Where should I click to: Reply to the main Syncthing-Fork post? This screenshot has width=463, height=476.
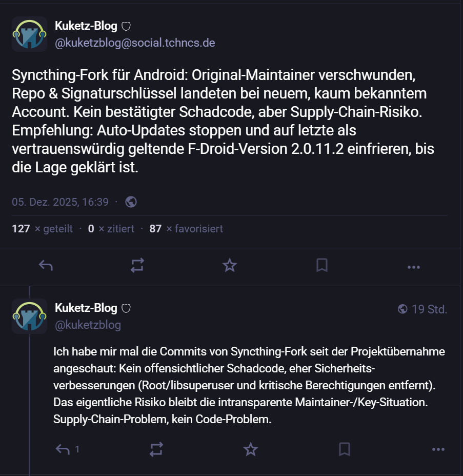46,266
